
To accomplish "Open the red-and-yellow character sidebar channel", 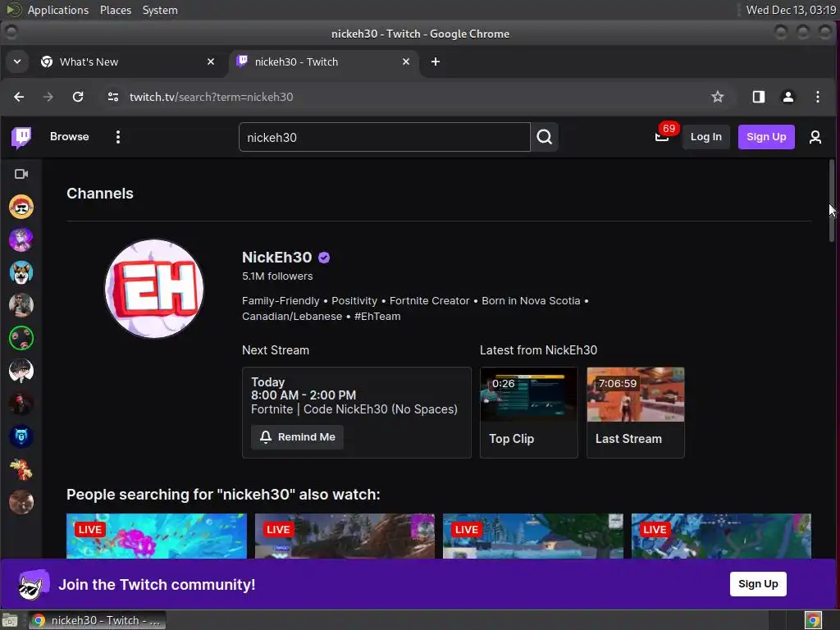I will (x=21, y=469).
